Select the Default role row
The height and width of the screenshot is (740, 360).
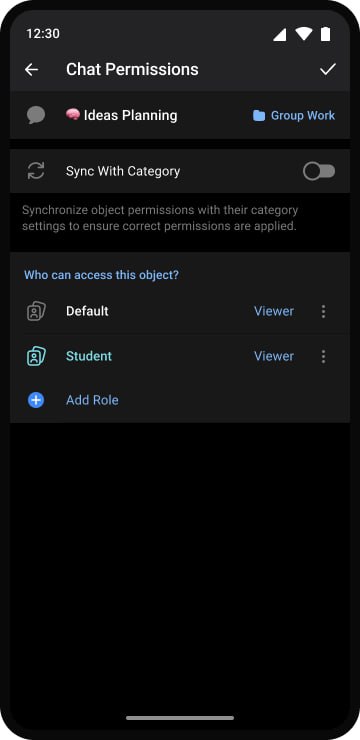(x=180, y=311)
